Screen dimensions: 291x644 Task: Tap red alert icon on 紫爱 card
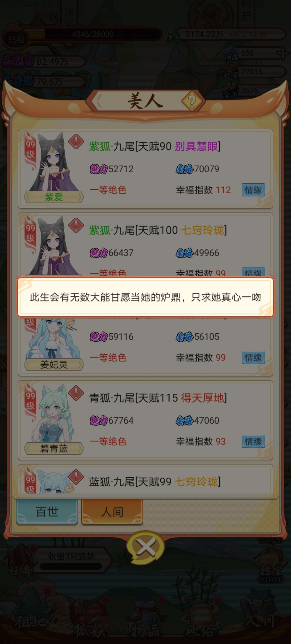tap(76, 141)
